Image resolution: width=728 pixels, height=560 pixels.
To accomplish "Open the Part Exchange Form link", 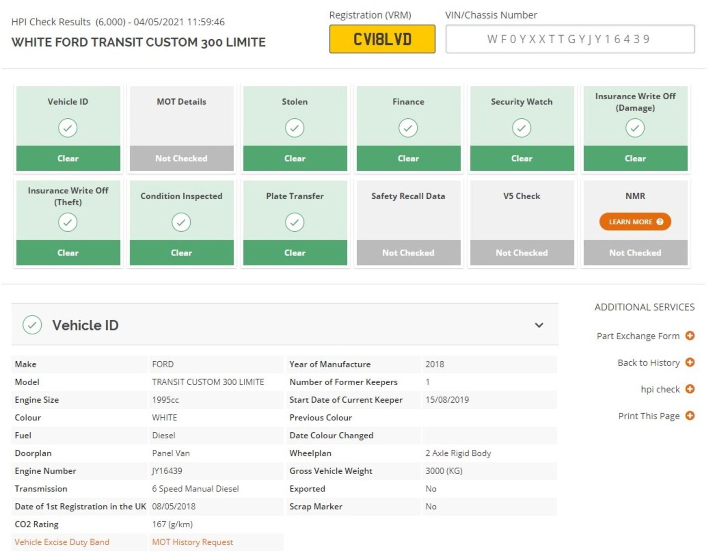I will 638,336.
